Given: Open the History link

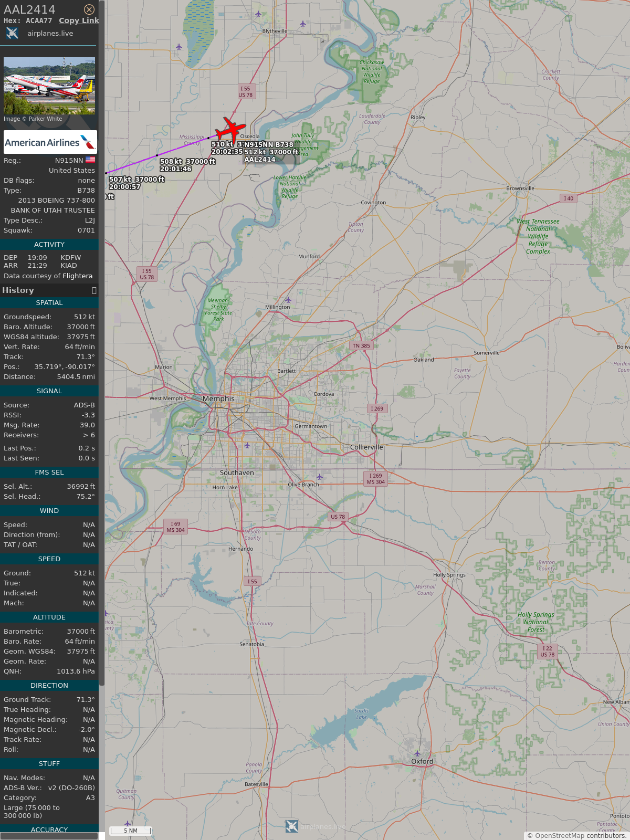Looking at the screenshot, I should tap(18, 290).
